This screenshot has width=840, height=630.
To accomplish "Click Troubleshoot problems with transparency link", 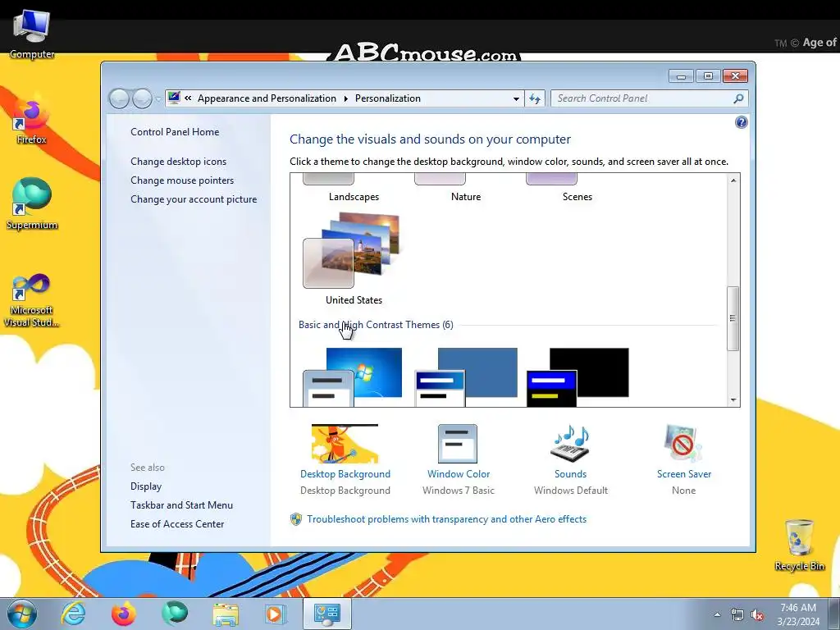I will [x=447, y=519].
